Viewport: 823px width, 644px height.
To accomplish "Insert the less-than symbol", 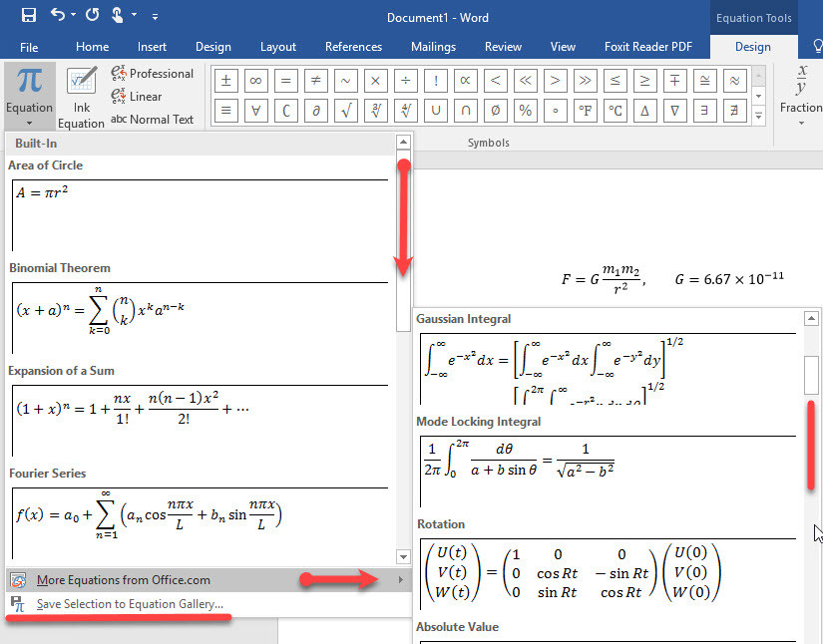I will pyautogui.click(x=495, y=80).
